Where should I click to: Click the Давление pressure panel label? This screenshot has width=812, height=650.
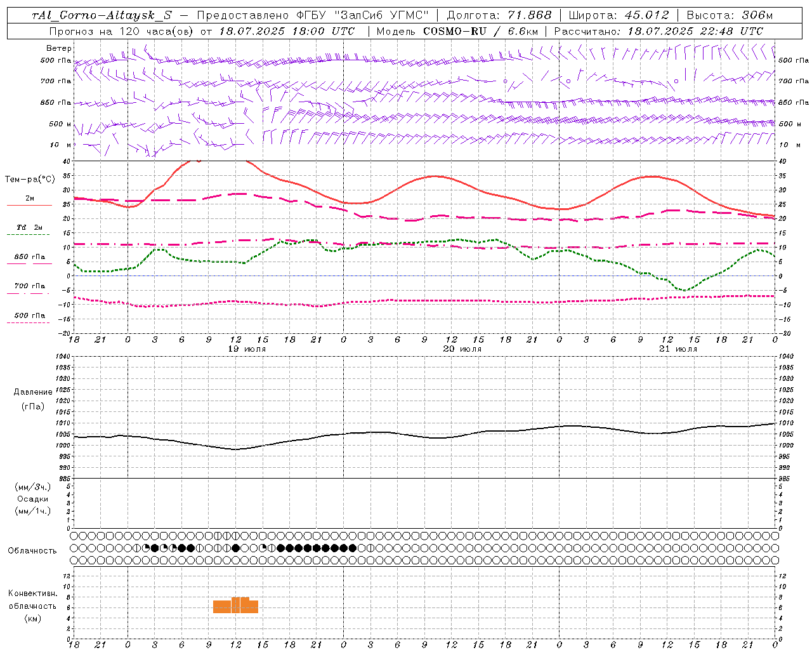click(x=33, y=392)
